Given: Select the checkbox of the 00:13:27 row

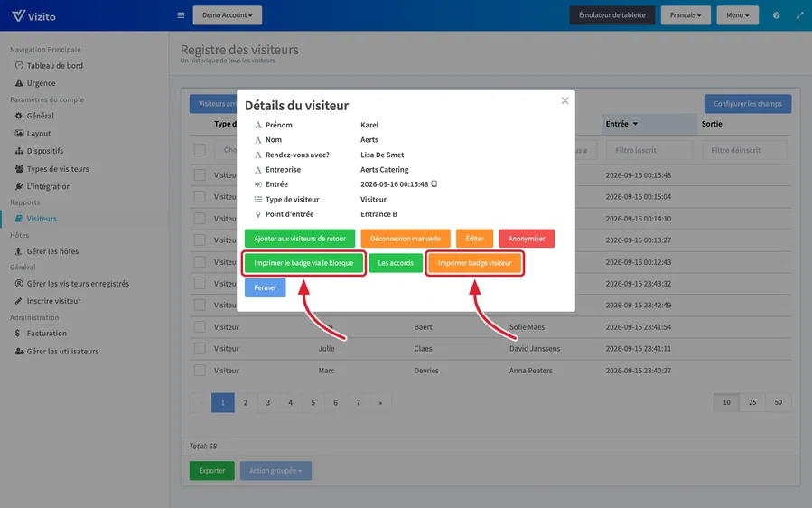Looking at the screenshot, I should click(200, 240).
